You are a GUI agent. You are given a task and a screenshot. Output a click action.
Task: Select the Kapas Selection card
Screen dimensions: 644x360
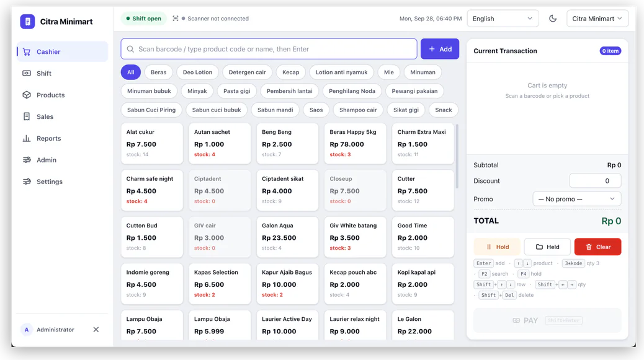coord(220,284)
